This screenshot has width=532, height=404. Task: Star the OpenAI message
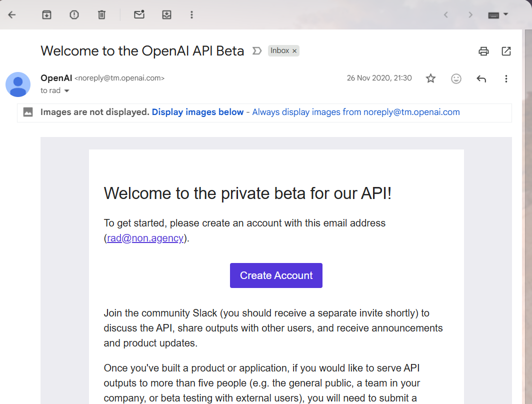(x=430, y=78)
